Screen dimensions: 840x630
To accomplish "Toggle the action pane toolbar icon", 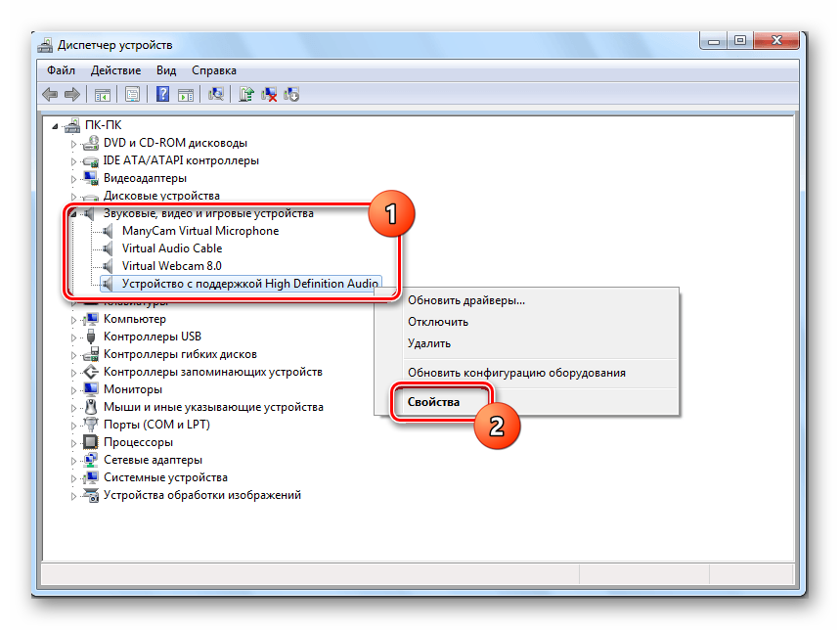I will pyautogui.click(x=186, y=95).
